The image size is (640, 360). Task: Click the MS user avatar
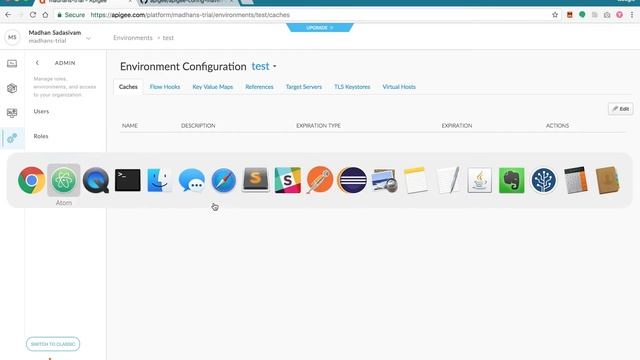tap(12, 37)
